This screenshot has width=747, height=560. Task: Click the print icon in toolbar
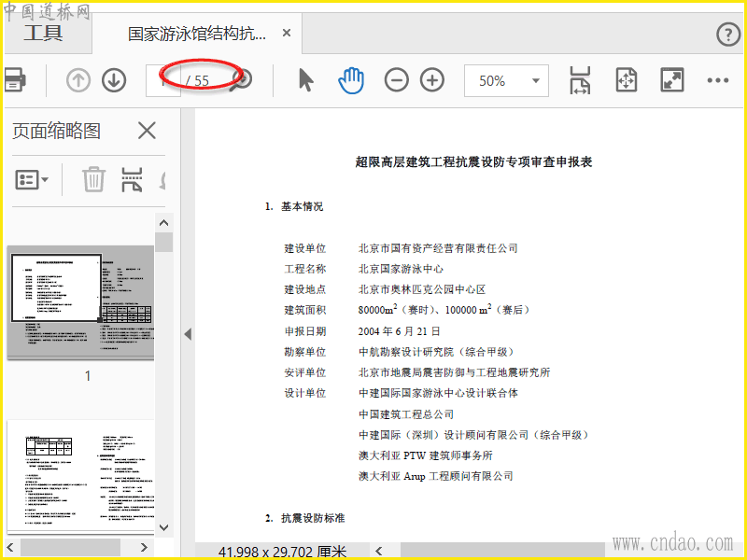(14, 79)
